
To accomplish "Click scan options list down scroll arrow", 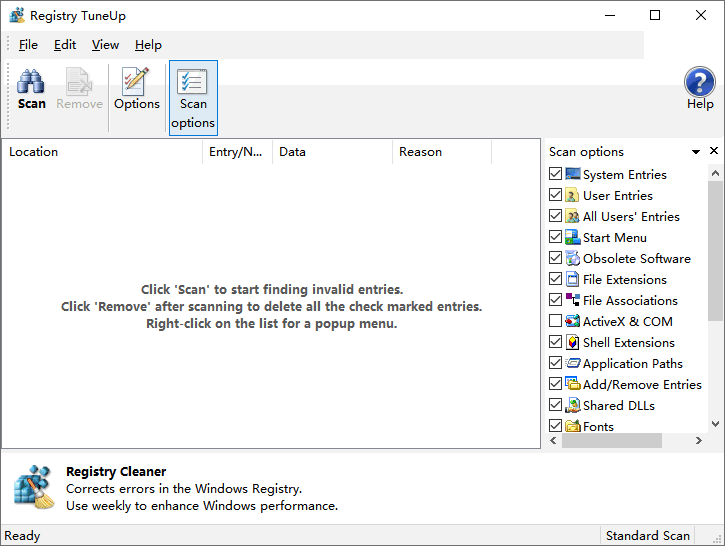I will coord(715,424).
